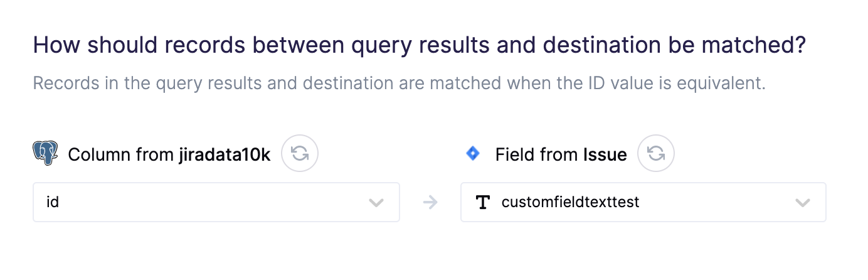Image resolution: width=868 pixels, height=280 pixels.
Task: Click the Jira diamond icon
Action: pyautogui.click(x=474, y=153)
